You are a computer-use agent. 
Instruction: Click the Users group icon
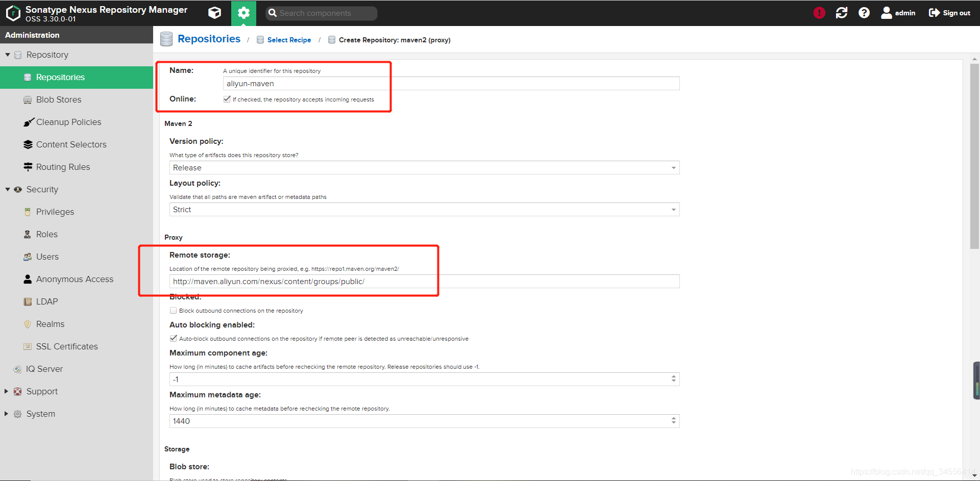(28, 257)
